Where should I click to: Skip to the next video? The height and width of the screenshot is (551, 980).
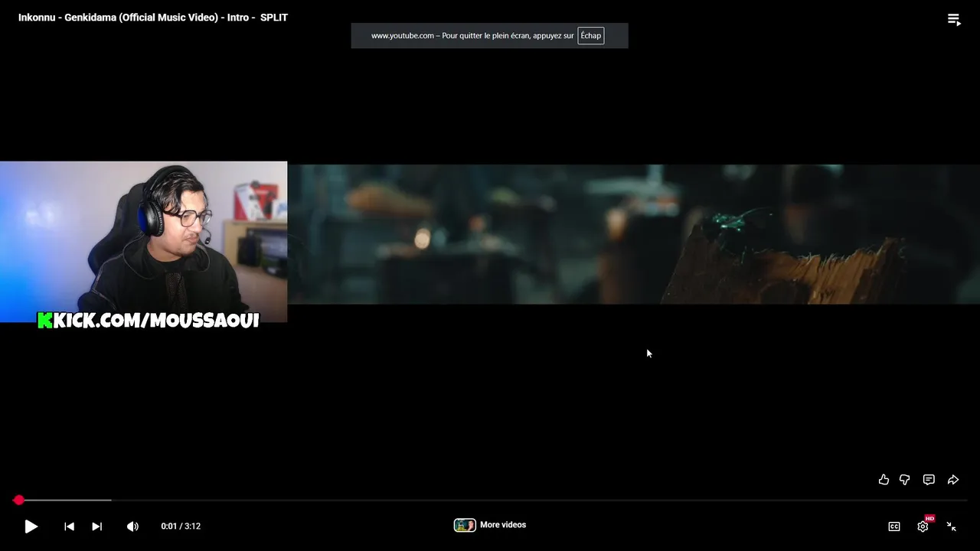(x=96, y=527)
